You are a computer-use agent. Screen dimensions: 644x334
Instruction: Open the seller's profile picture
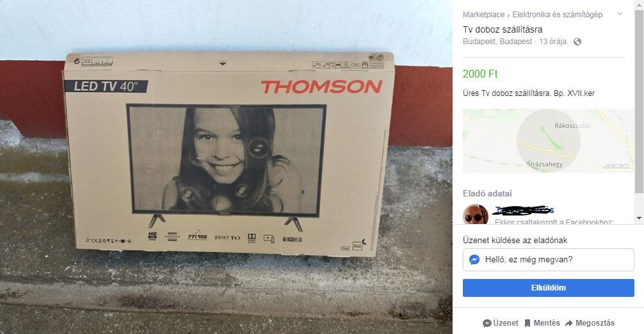pyautogui.click(x=476, y=214)
